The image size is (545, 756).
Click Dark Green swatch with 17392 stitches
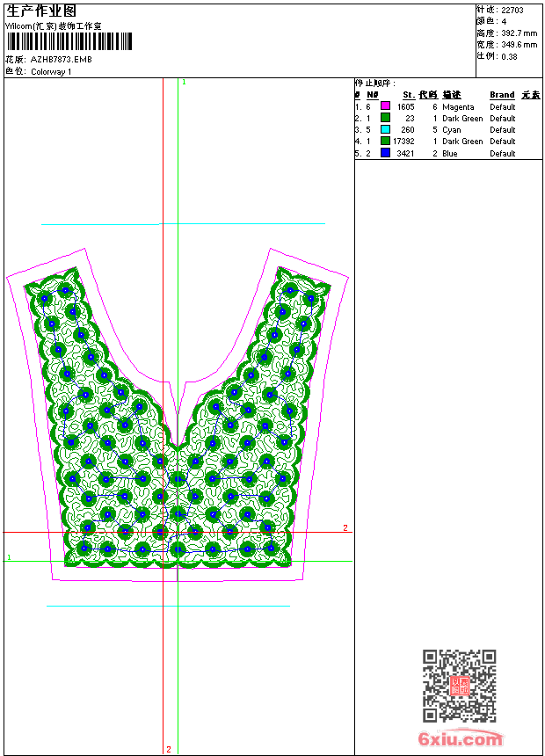tap(385, 141)
